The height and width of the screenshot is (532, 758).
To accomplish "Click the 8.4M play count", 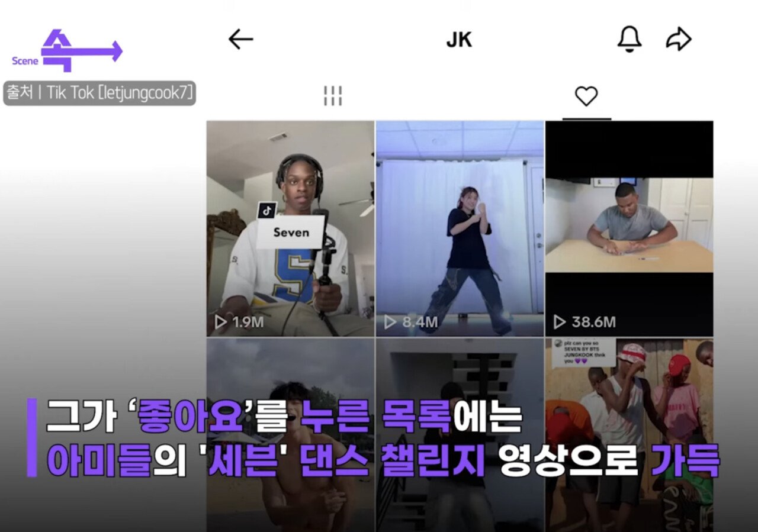I will [x=410, y=322].
